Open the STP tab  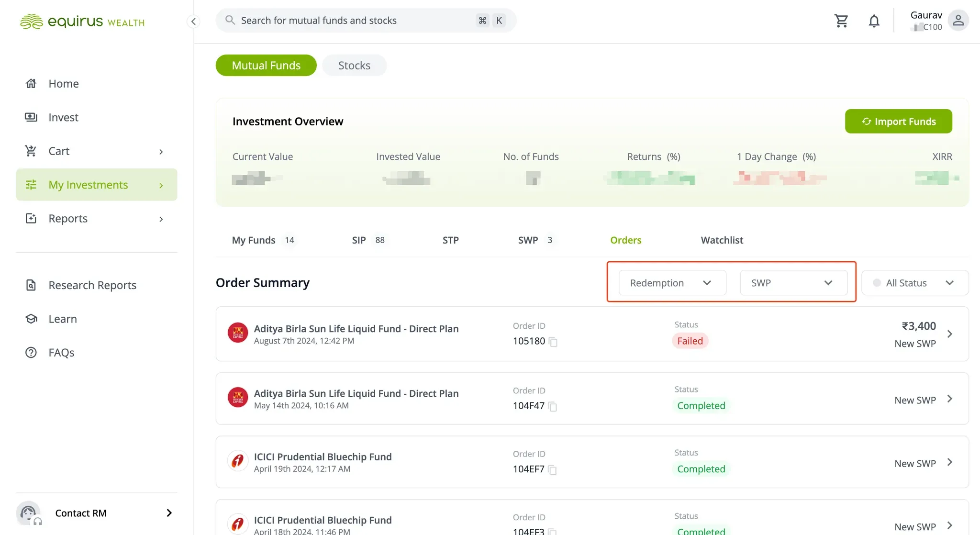coord(451,240)
